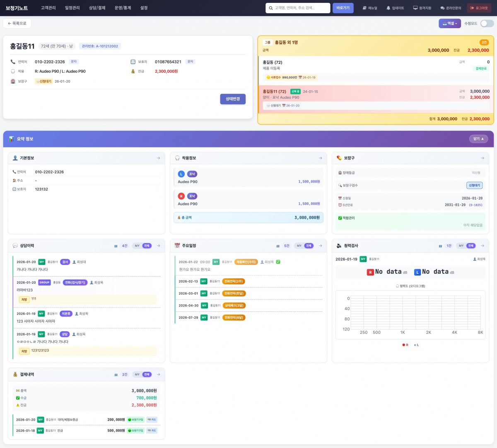The height and width of the screenshot is (448, 497).
Task: Click the 업데이트 bell icon
Action: (x=388, y=8)
